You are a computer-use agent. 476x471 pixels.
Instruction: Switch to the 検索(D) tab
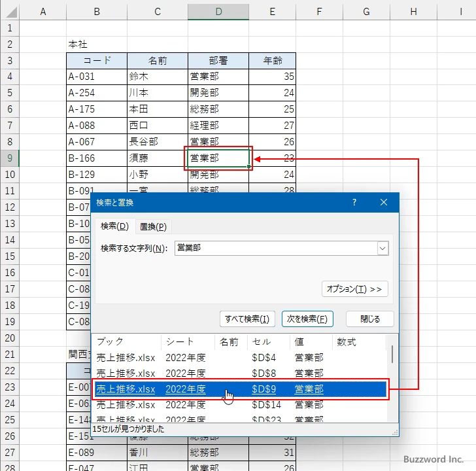tap(115, 226)
